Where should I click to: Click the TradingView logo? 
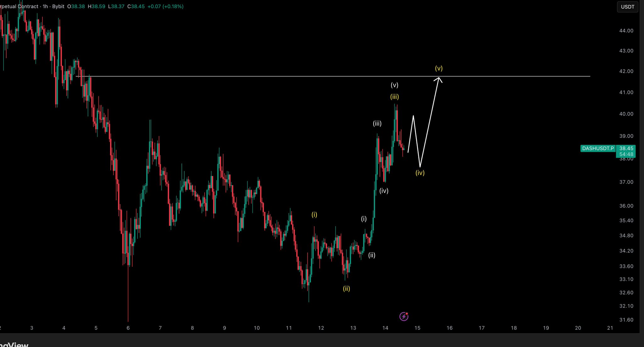point(14,344)
